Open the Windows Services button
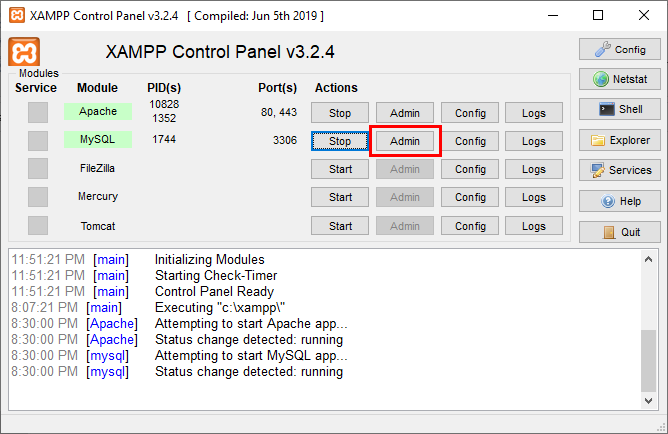 [x=619, y=170]
